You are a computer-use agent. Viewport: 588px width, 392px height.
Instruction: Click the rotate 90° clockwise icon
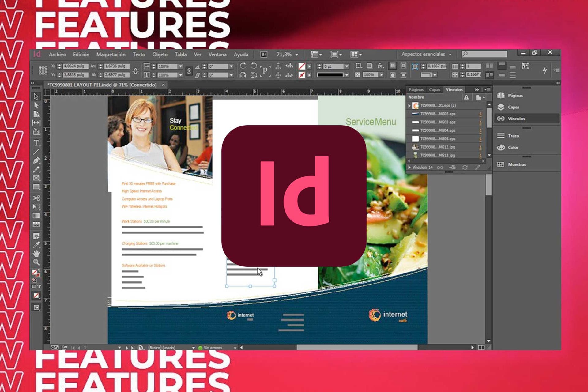tap(243, 66)
